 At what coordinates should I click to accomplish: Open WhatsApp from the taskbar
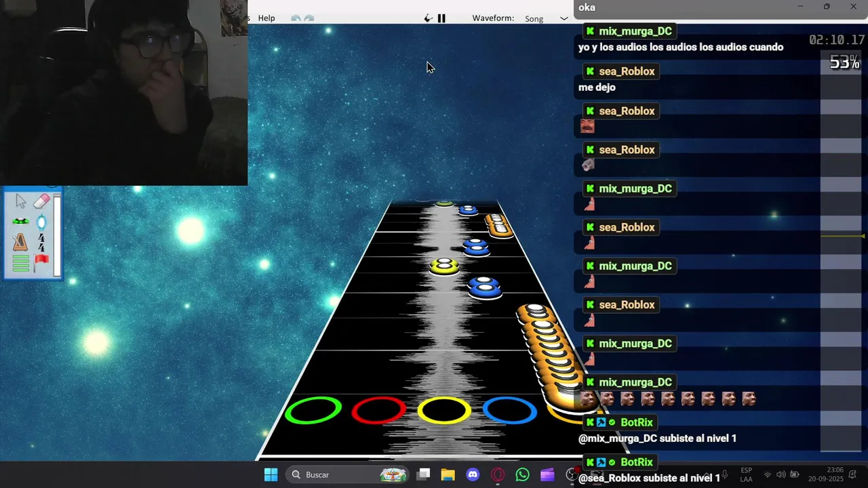pos(522,474)
